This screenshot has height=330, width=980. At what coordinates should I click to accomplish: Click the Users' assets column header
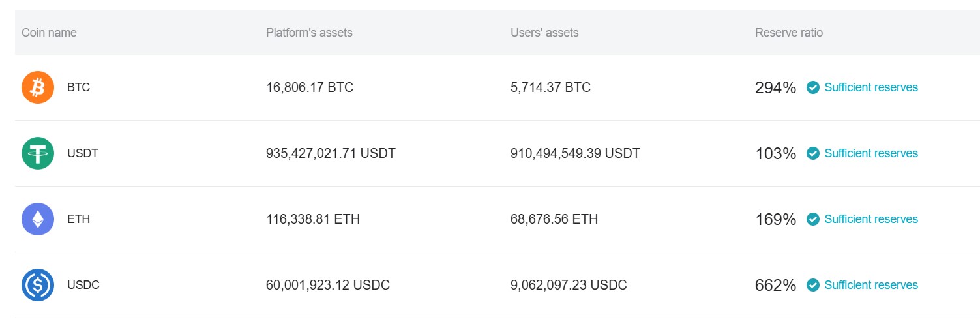pos(544,33)
